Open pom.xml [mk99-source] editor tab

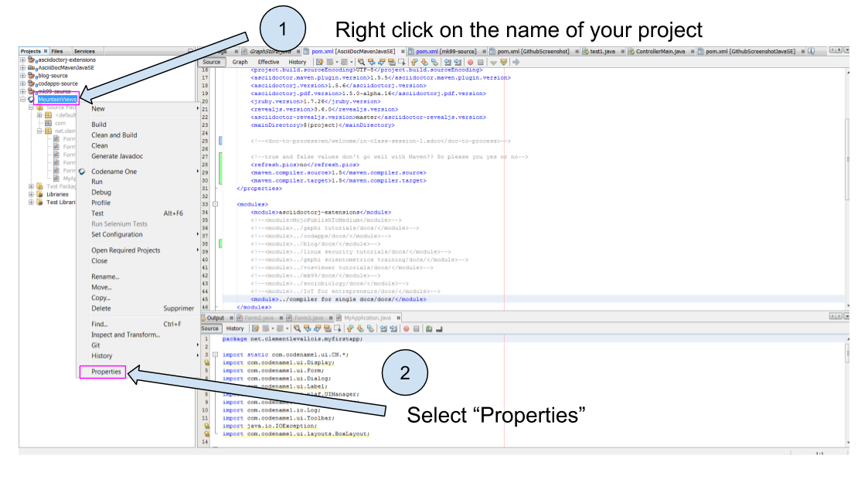(x=446, y=52)
